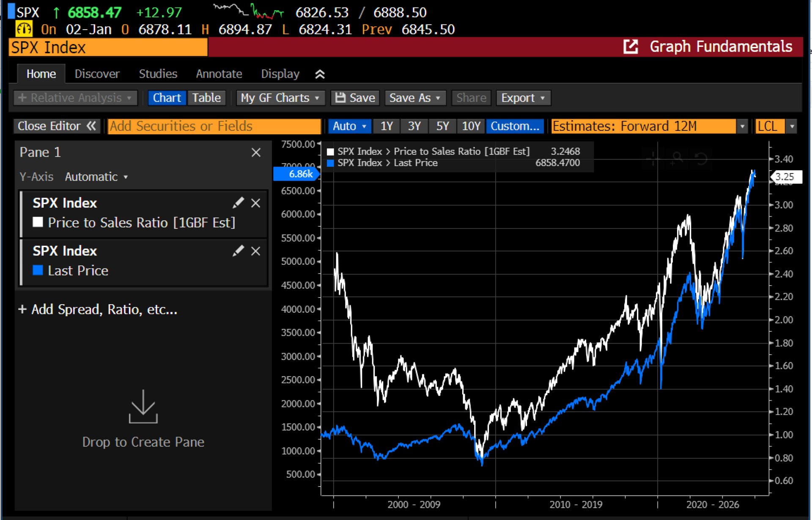Click the faint zoom magnifier on chart
This screenshot has width=812, height=520.
(x=677, y=159)
